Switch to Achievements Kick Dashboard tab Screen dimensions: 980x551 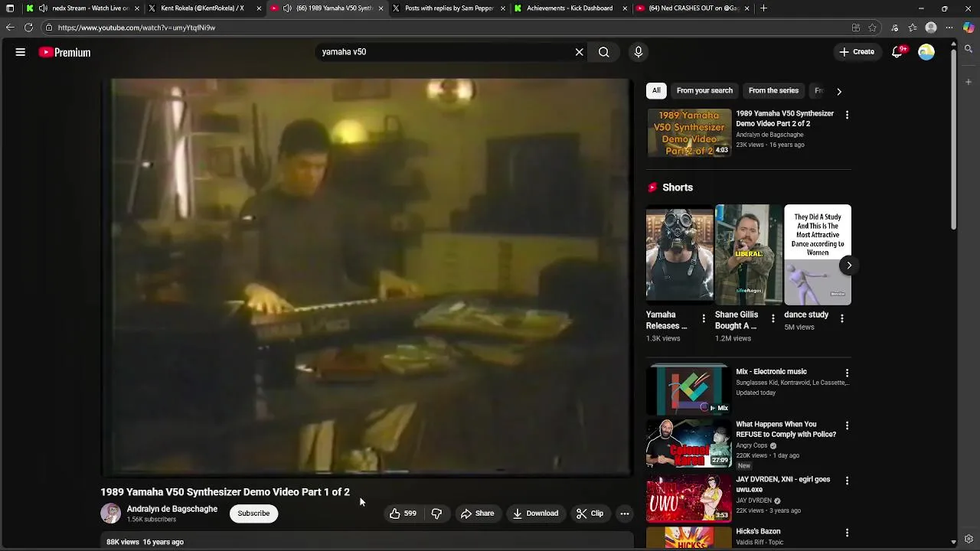570,8
